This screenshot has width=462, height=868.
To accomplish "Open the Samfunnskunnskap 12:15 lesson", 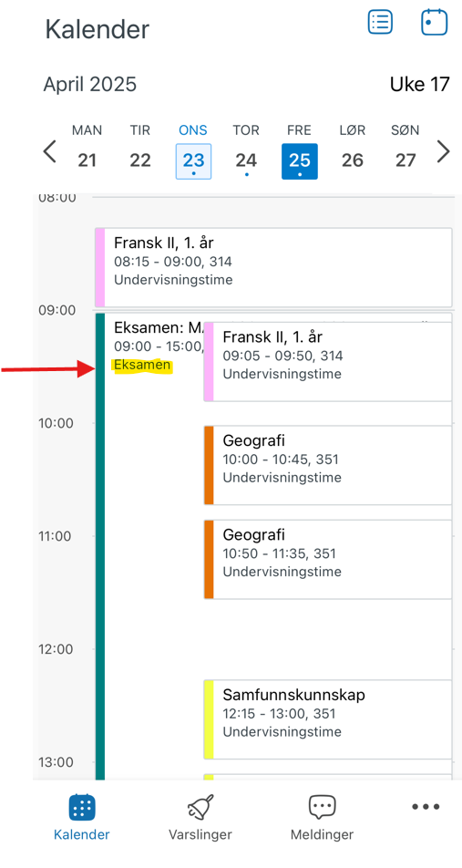I will pos(327,719).
